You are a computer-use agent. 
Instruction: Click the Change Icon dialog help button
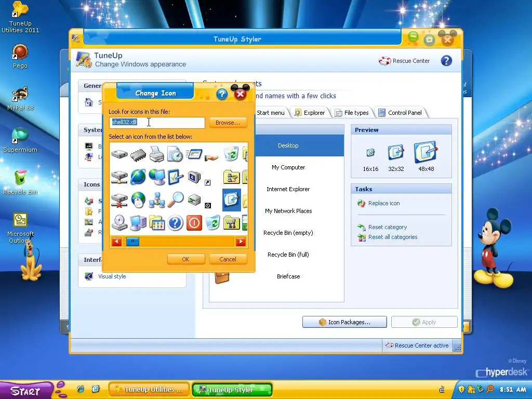(222, 94)
